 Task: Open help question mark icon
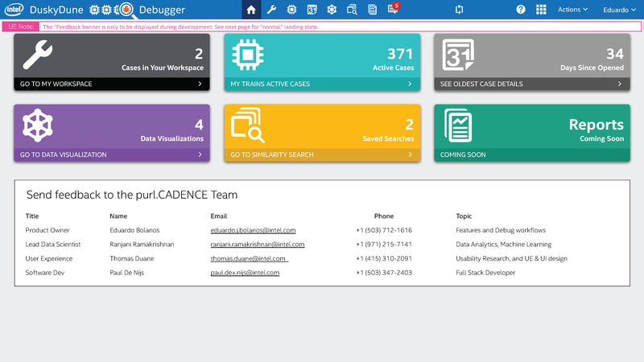(x=521, y=10)
